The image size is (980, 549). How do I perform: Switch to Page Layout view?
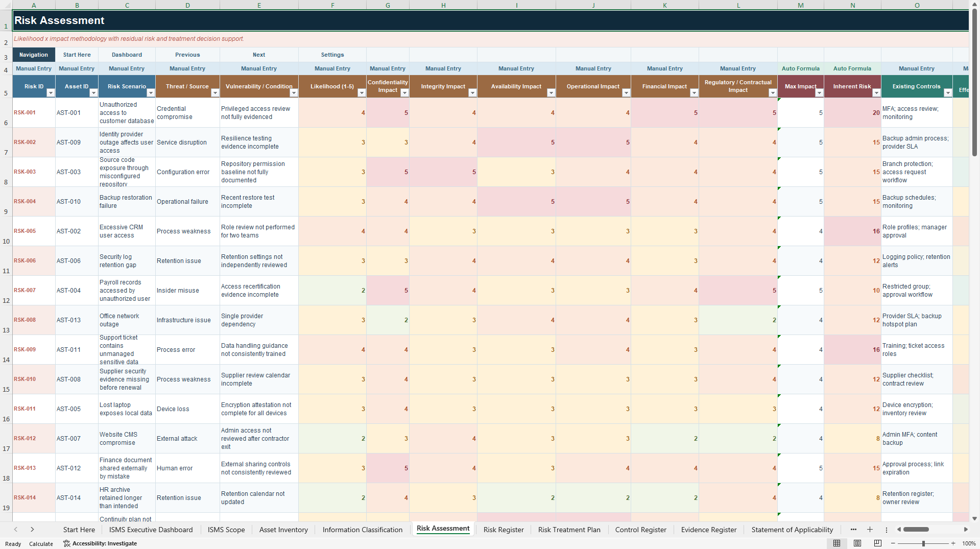[x=857, y=543]
